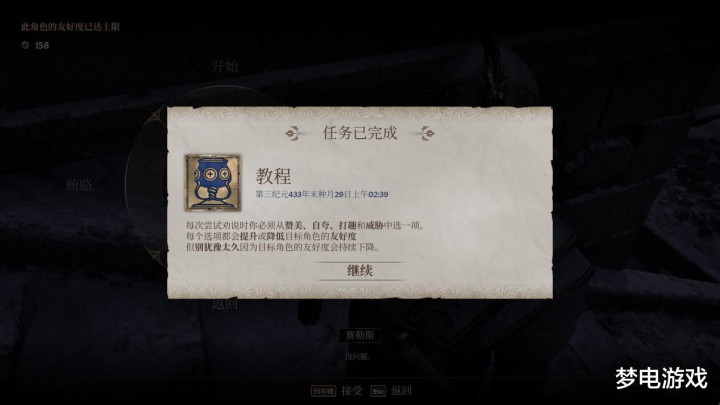Select the 返回 option below the popup
Screen dimensions: 720x405
(x=225, y=304)
